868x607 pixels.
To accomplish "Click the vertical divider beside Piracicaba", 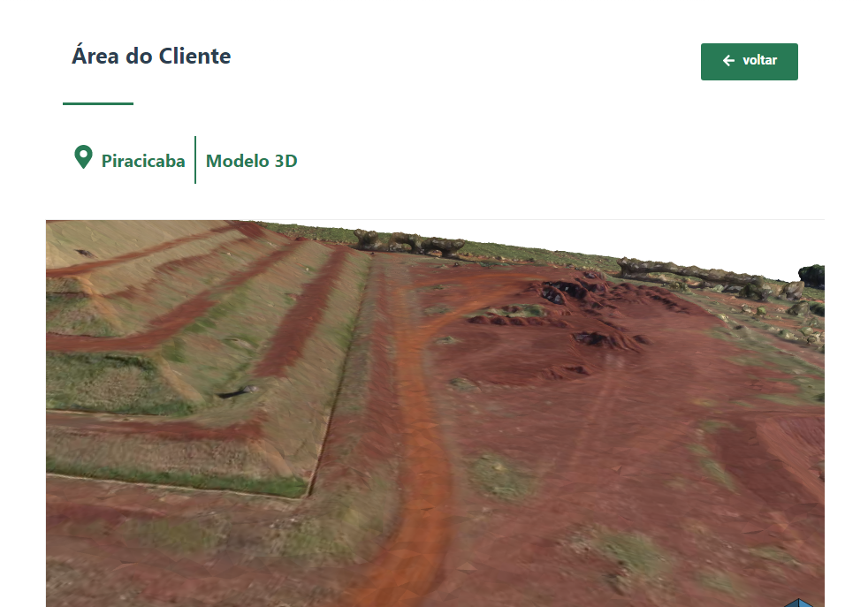I will [x=195, y=160].
